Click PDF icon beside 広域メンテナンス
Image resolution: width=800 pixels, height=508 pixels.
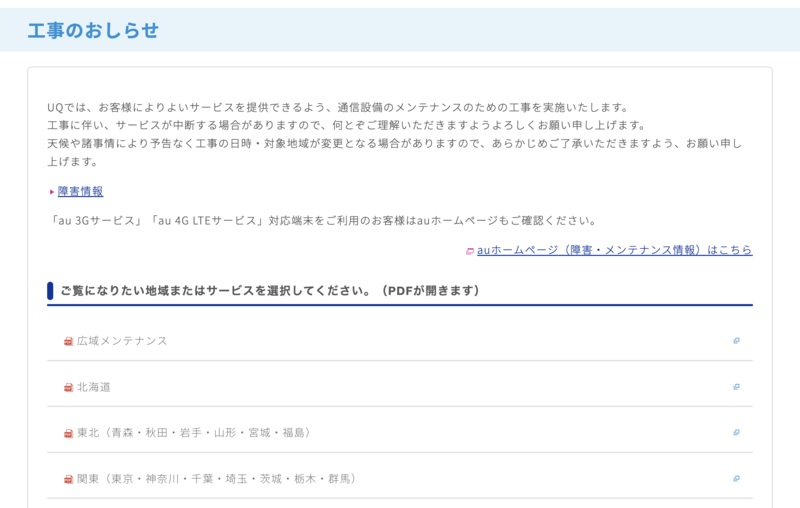68,341
